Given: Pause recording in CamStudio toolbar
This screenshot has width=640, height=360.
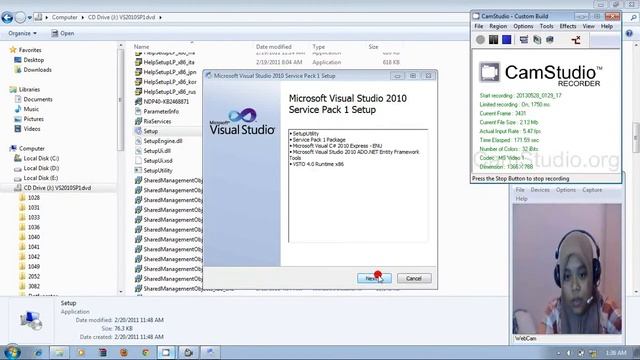Looking at the screenshot, I should tap(493, 40).
